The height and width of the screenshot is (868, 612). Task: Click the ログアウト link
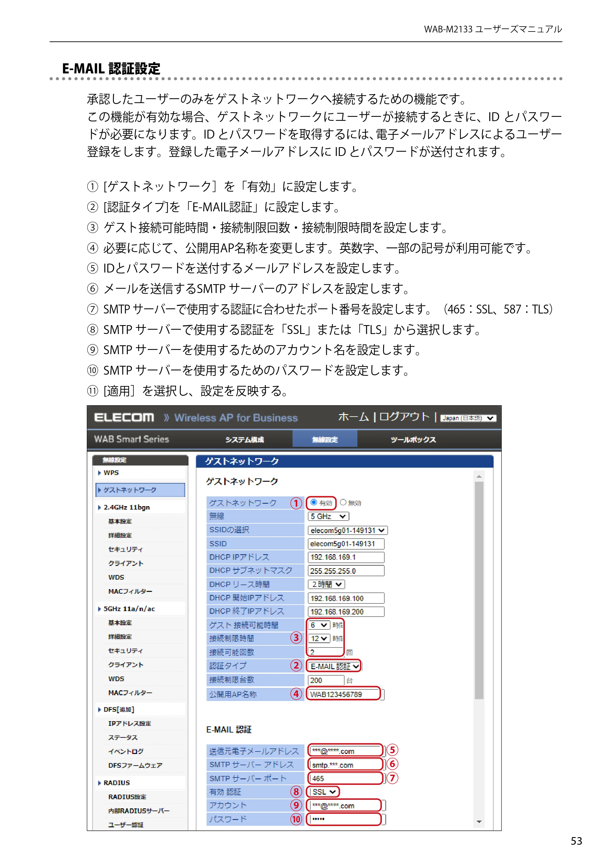coord(404,417)
